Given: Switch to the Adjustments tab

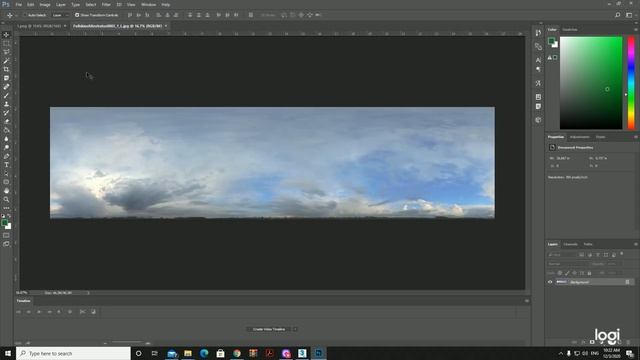Looking at the screenshot, I should pyautogui.click(x=579, y=137).
